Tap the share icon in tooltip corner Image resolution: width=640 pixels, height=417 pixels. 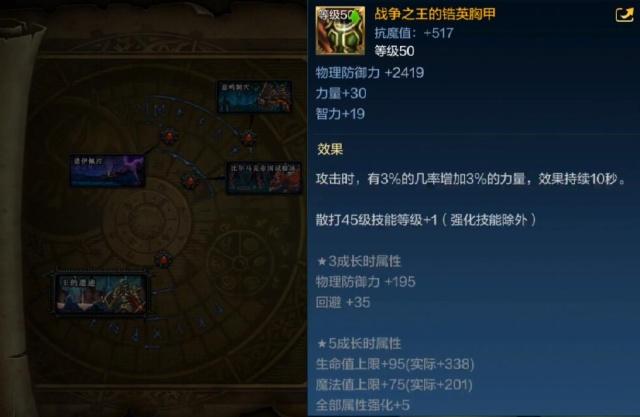[x=624, y=14]
